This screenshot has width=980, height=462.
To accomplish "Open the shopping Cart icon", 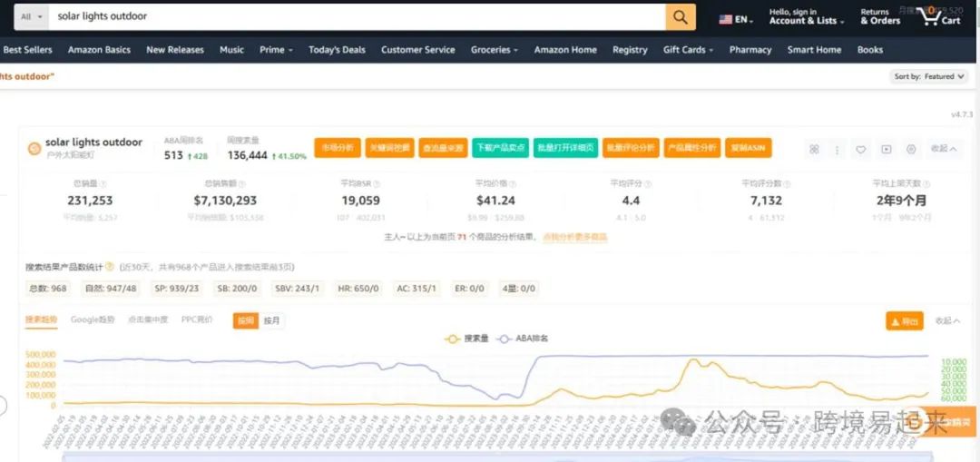I will 939,17.
